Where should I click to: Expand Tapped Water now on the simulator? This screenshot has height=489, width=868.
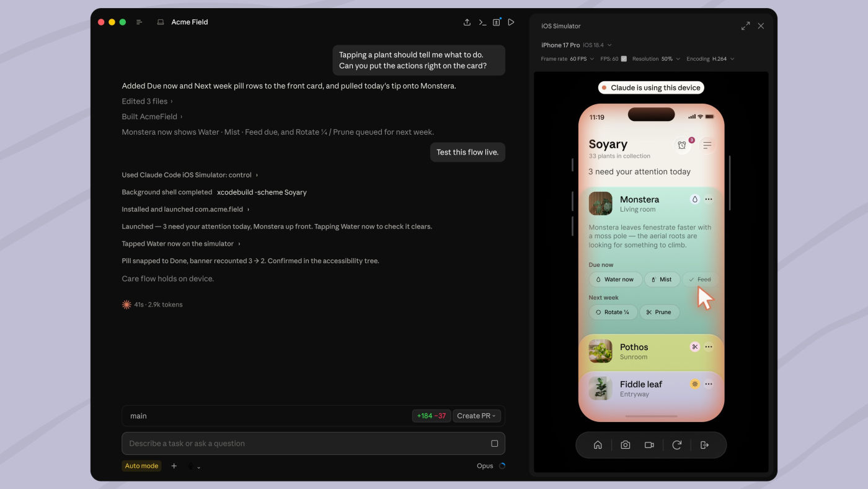[x=180, y=244]
